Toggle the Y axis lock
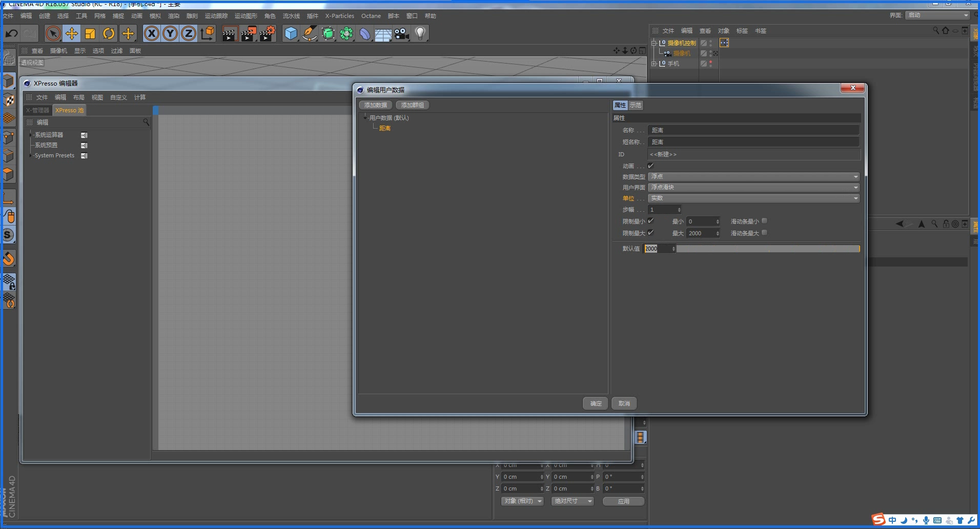Viewport: 980px width, 529px height. click(x=170, y=34)
